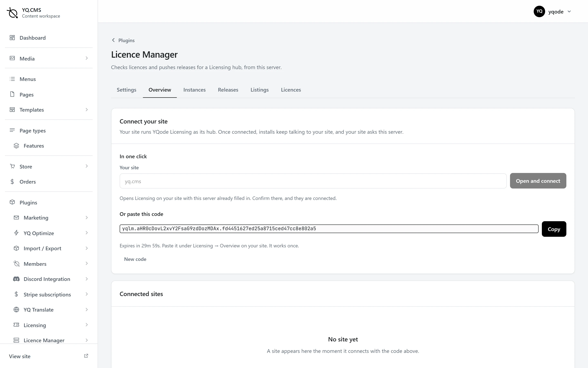Click the Menus list icon
This screenshot has height=368, width=588.
(x=12, y=79)
